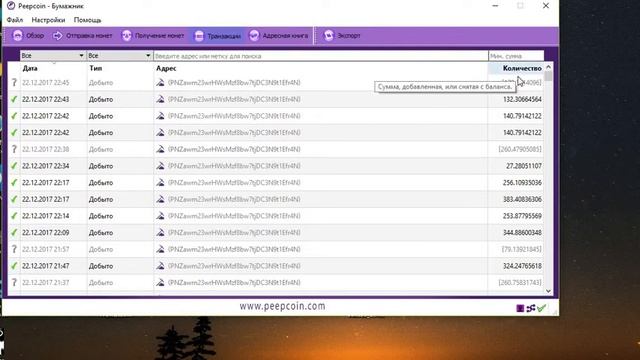The height and width of the screenshot is (360, 640).
Task: Open the Адресная книга page
Action: pos(278,36)
